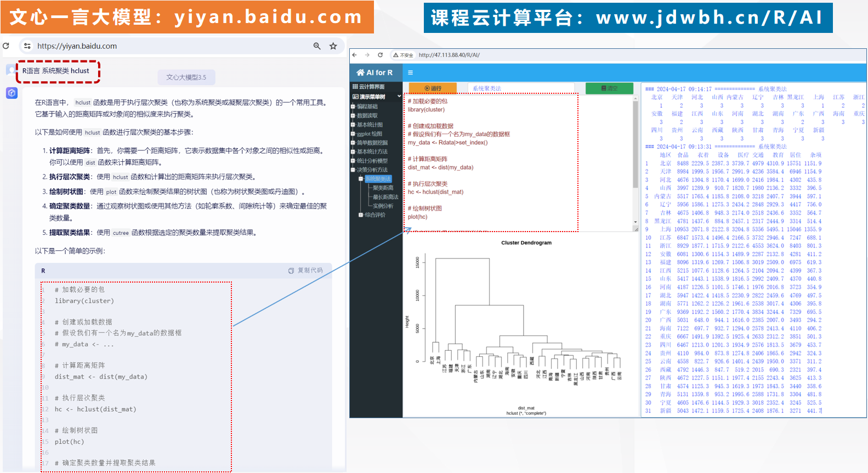Copy the R code with 复制代码
The height and width of the screenshot is (473, 868).
point(306,271)
